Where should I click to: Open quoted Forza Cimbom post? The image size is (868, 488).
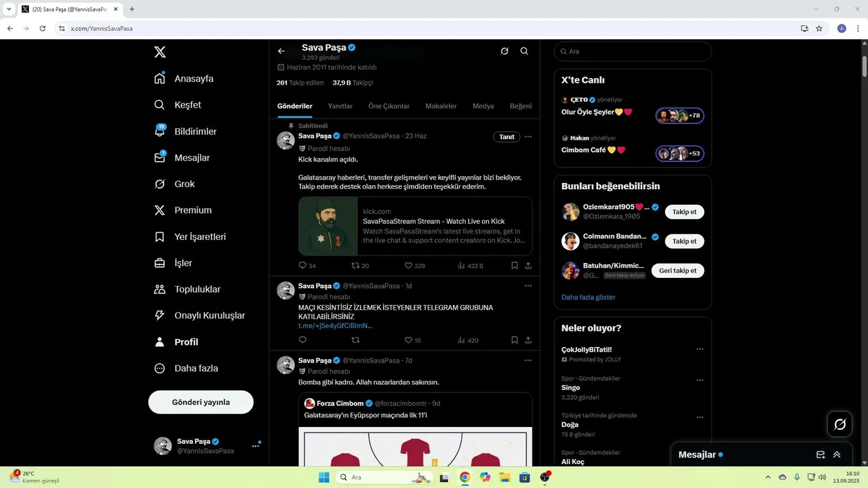click(x=415, y=429)
